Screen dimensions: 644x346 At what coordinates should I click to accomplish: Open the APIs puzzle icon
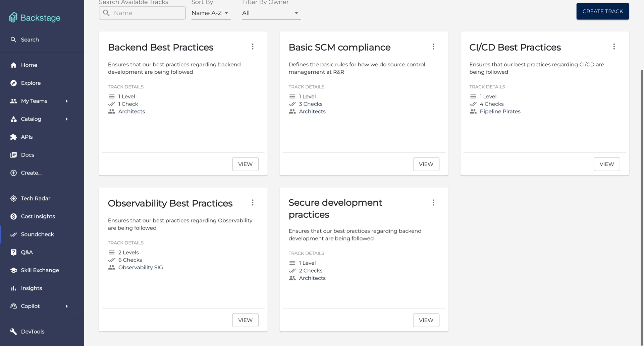(13, 137)
